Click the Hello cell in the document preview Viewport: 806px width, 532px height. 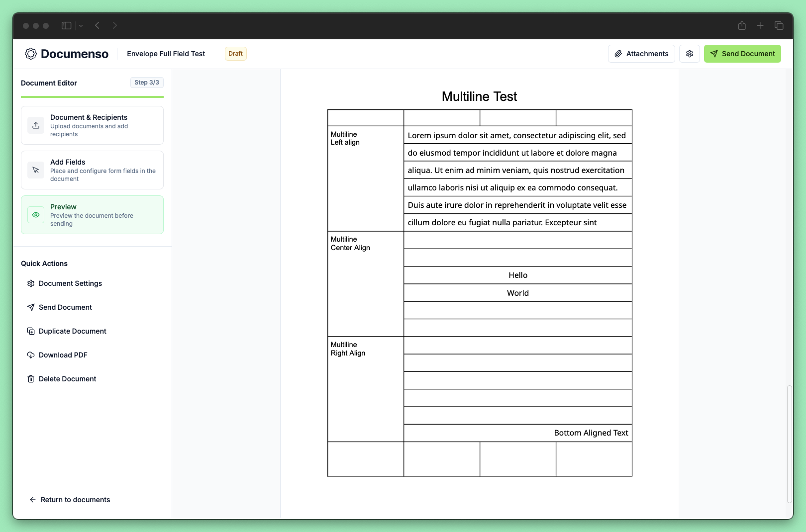[x=518, y=275]
